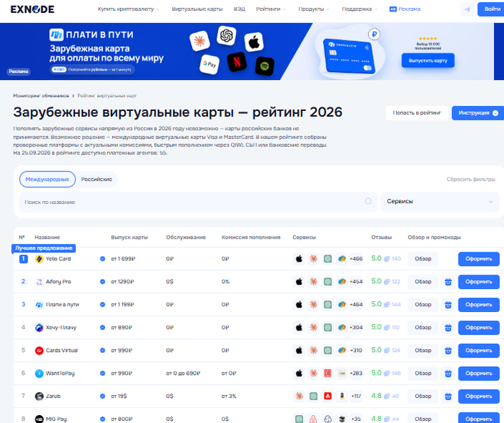Click the EXNODE logo
Screen dimensions: 504x423
tap(32, 9)
